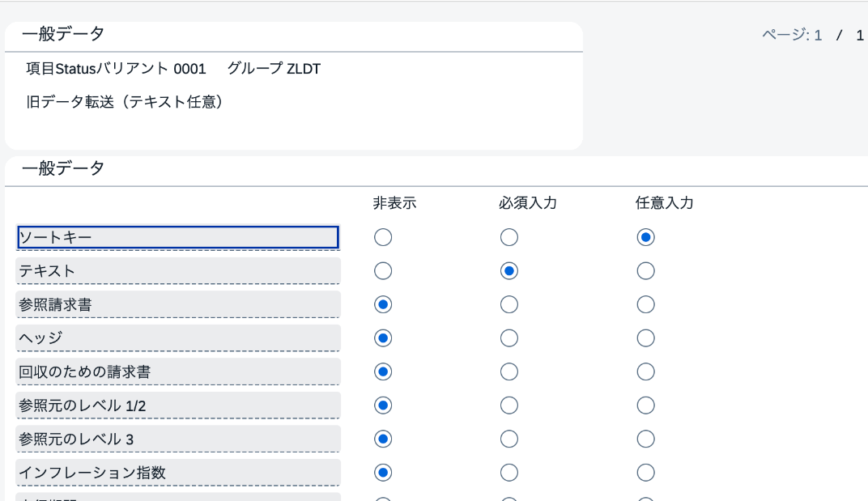The height and width of the screenshot is (501, 868).
Task: Select 任意入力 for テキスト row
Action: tap(645, 270)
